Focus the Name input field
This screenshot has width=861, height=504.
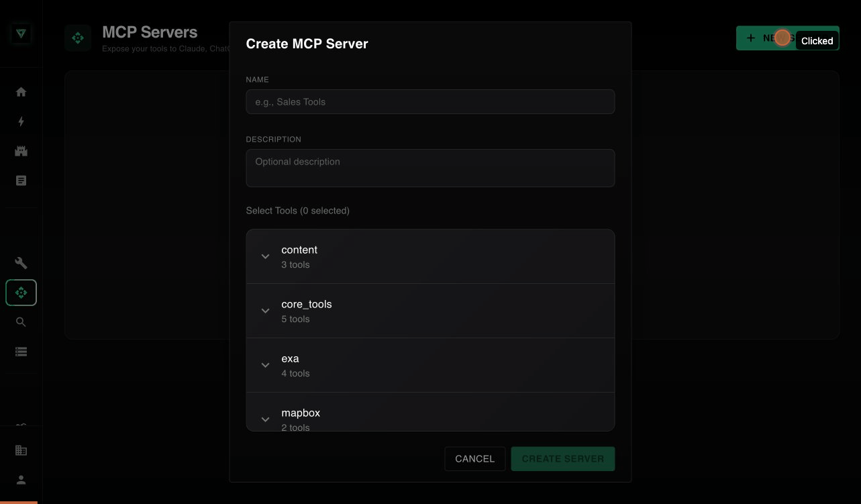click(x=430, y=102)
